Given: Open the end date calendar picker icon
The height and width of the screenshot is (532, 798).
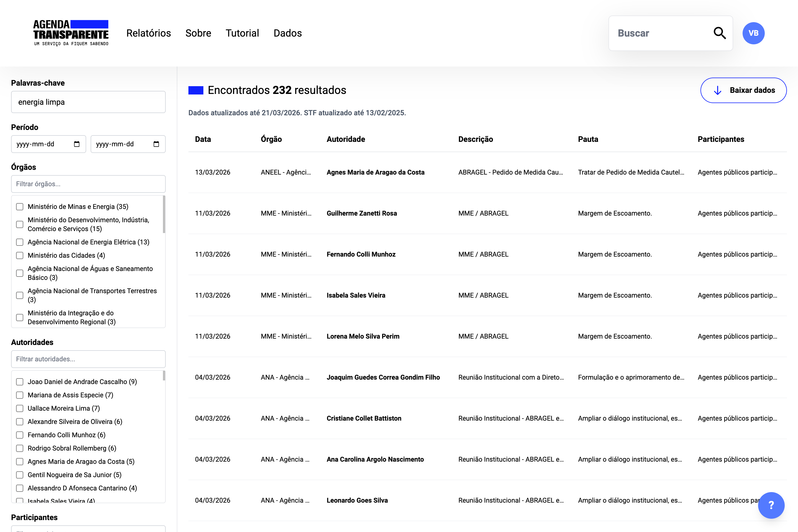Looking at the screenshot, I should point(156,144).
